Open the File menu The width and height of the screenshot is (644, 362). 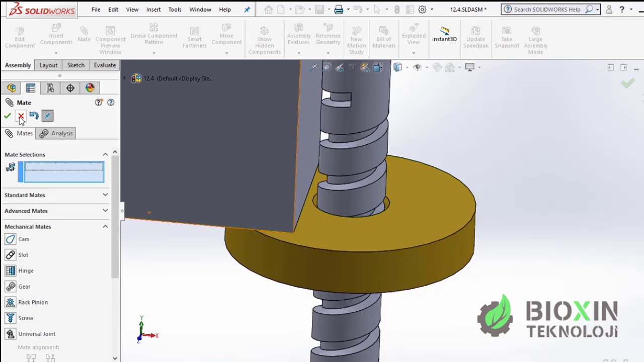pyautogui.click(x=96, y=10)
